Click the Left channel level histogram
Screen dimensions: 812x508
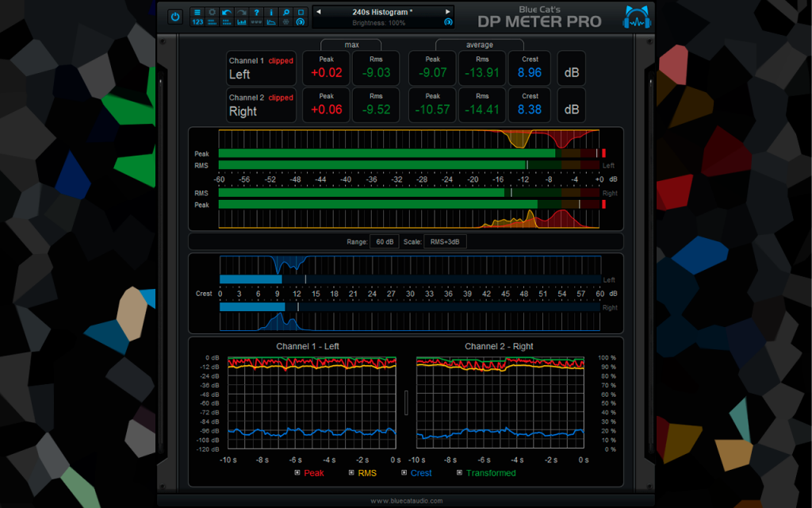pyautogui.click(x=408, y=139)
